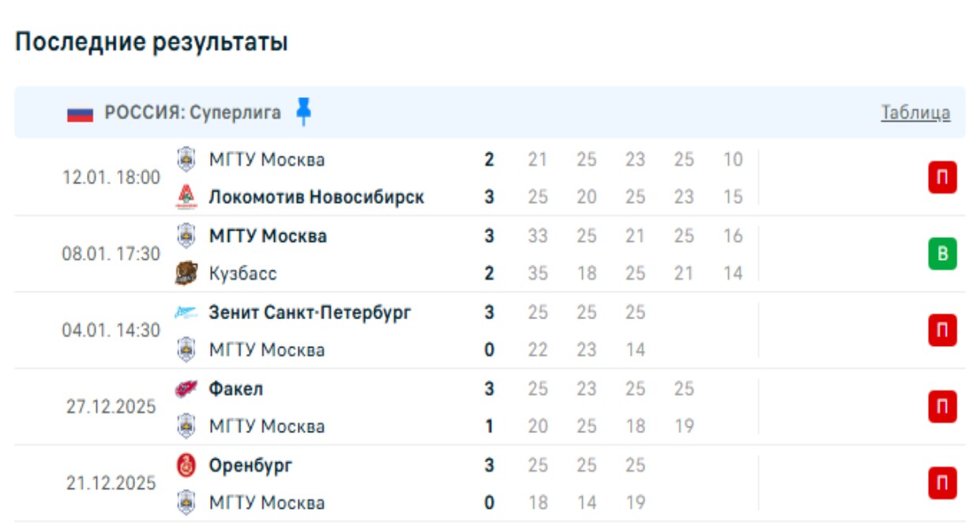Click the Локомотив Новосибирск team logo
Screen dimensions: 980x527
[186, 197]
